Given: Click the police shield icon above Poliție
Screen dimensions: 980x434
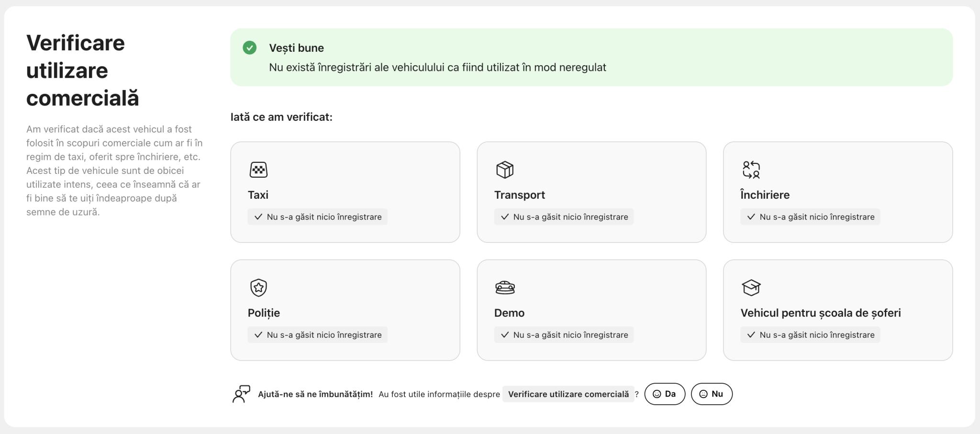Looking at the screenshot, I should [x=258, y=287].
